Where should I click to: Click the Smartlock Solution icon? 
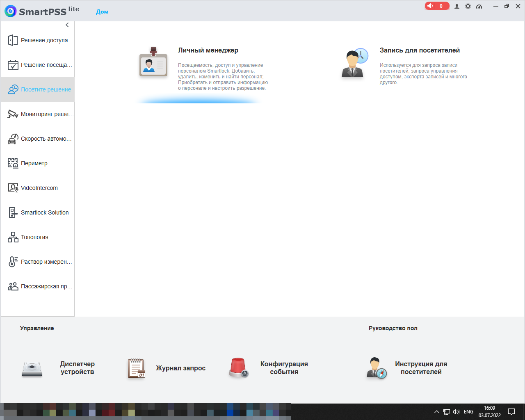click(x=13, y=212)
